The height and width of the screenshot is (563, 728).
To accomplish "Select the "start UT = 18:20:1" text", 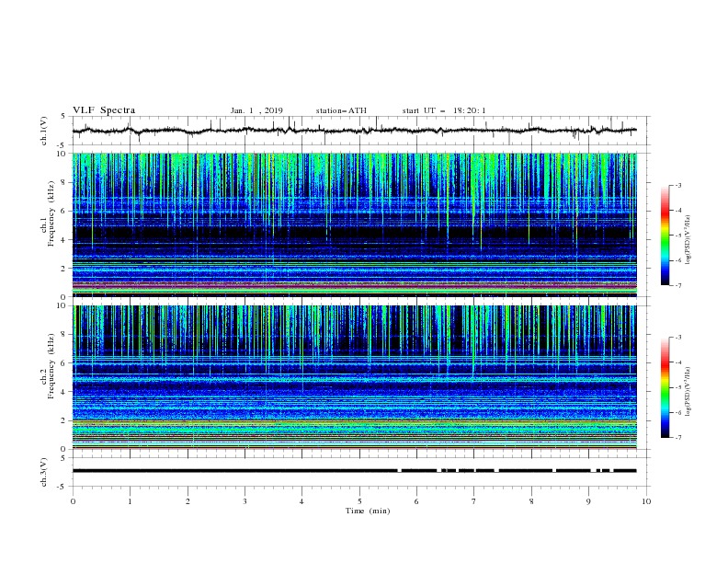I will [444, 110].
